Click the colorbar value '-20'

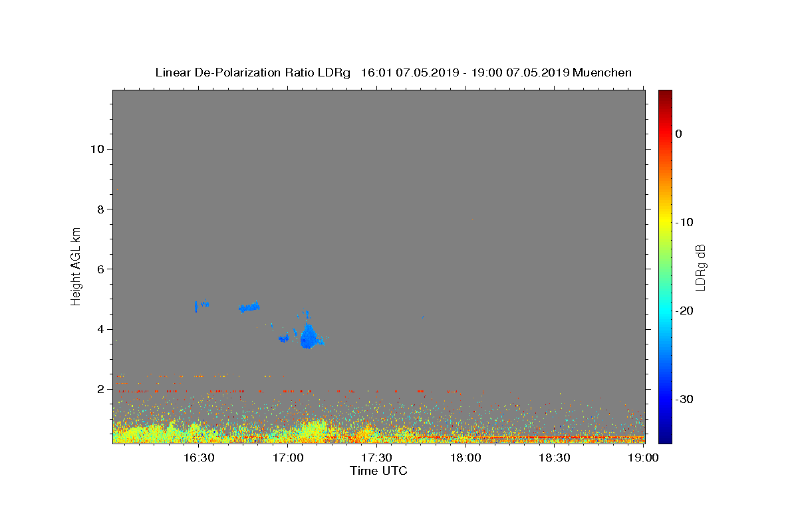click(x=684, y=311)
